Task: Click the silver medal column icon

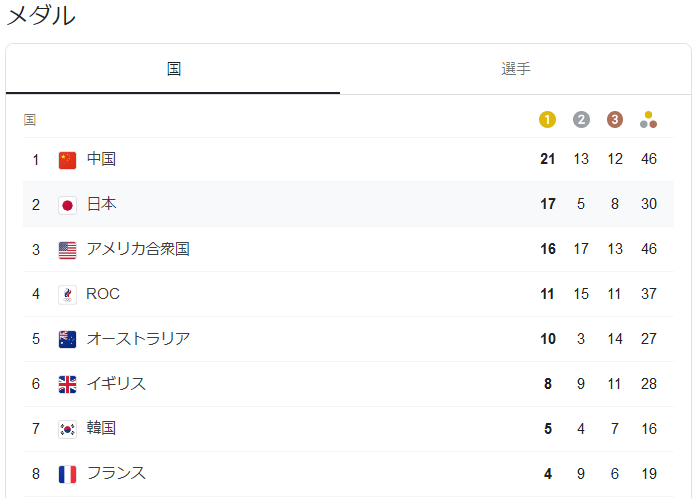Action: 581,120
